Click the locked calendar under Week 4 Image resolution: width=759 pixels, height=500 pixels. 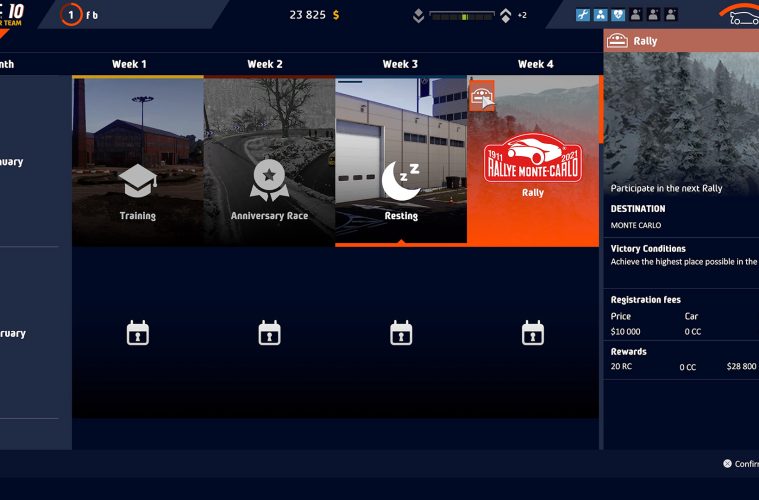533,333
